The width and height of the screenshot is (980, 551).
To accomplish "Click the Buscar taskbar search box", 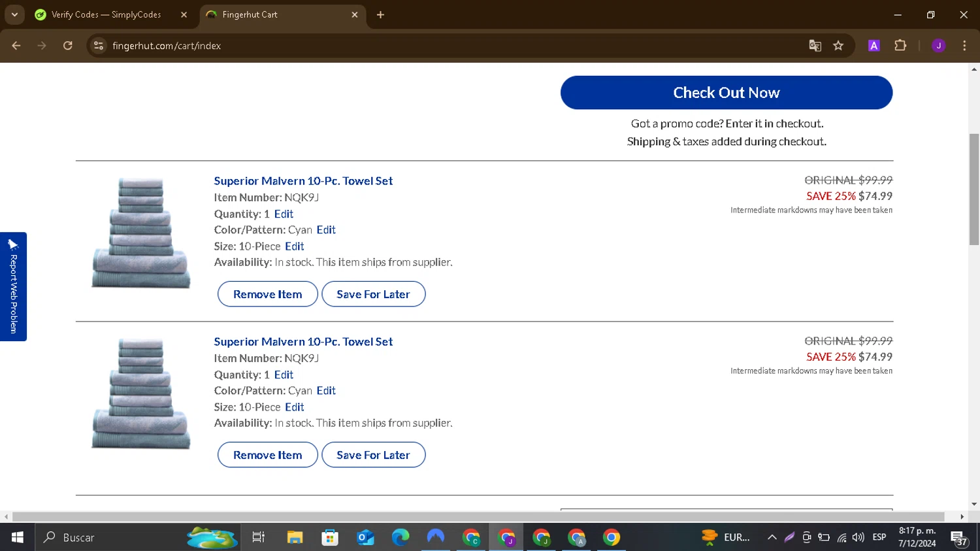I will (x=137, y=537).
